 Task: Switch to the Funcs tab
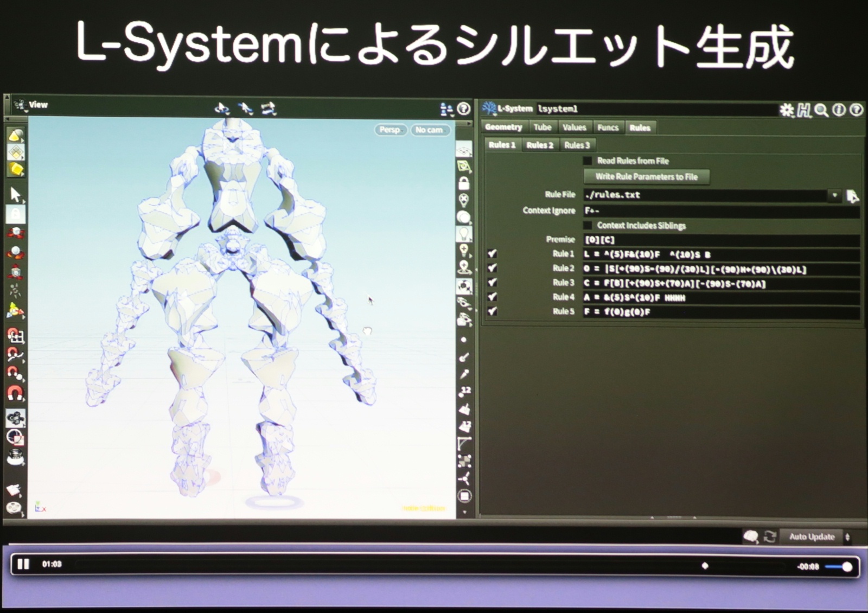pyautogui.click(x=608, y=127)
